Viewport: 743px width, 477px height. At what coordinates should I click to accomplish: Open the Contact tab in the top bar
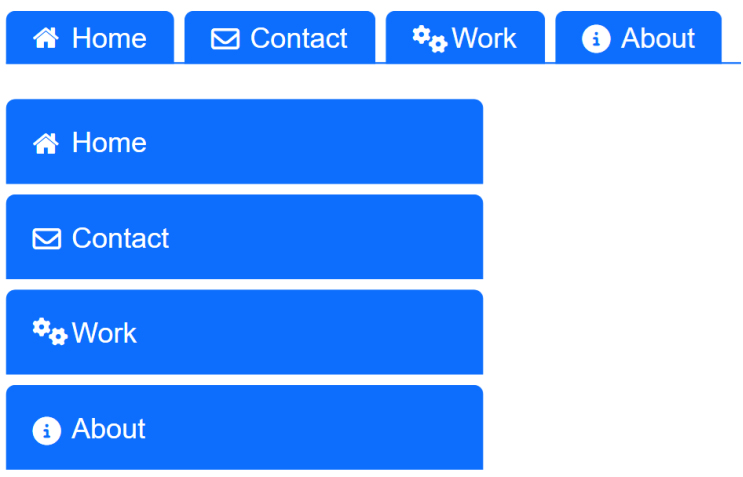(x=298, y=39)
